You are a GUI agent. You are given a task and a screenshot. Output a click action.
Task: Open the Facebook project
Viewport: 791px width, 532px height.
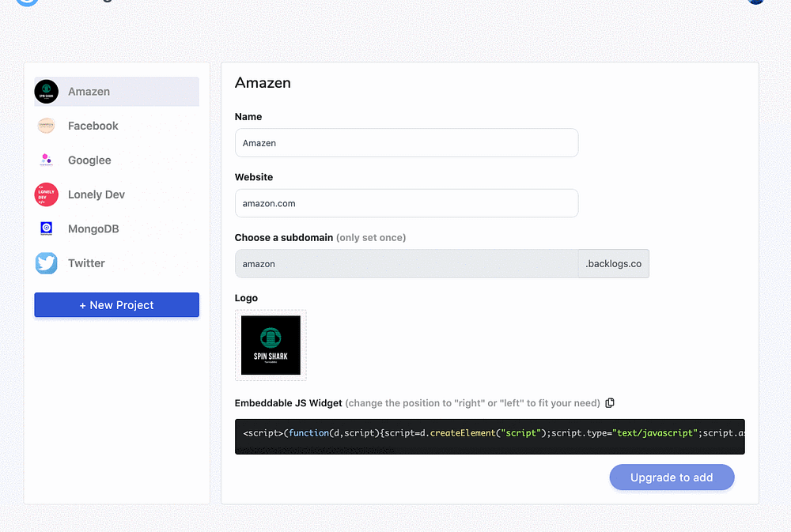pyautogui.click(x=116, y=126)
